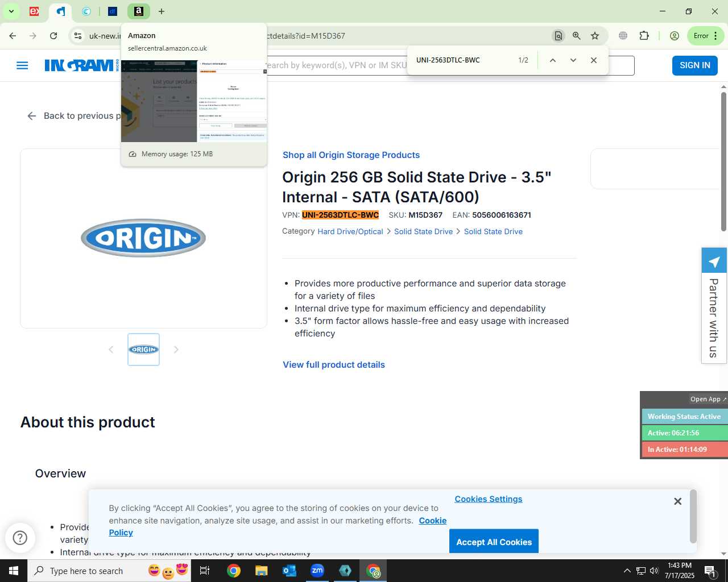Open the globe extension icon
728x582 pixels.
(x=623, y=36)
